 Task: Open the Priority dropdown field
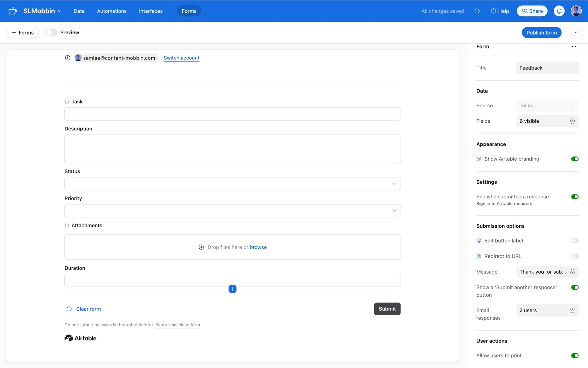[x=232, y=211]
